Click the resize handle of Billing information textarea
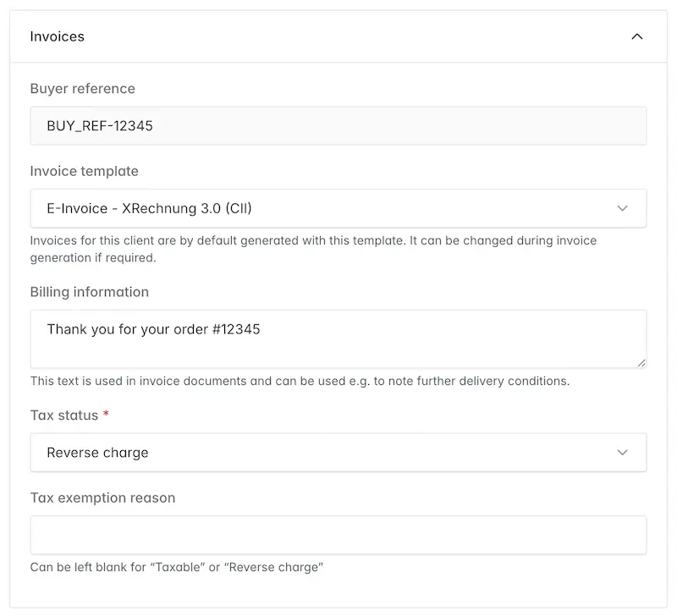The width and height of the screenshot is (677, 616). [641, 363]
